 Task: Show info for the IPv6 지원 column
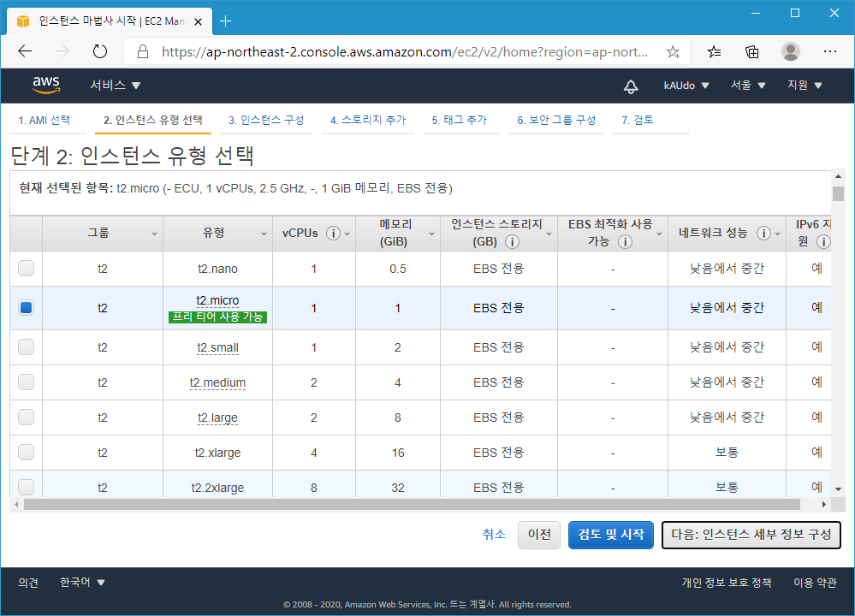(x=823, y=241)
